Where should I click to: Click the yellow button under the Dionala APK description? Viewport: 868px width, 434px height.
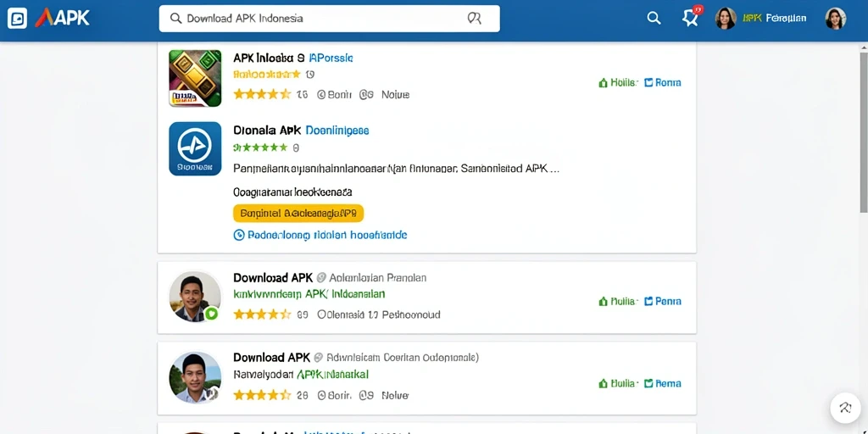tap(298, 213)
